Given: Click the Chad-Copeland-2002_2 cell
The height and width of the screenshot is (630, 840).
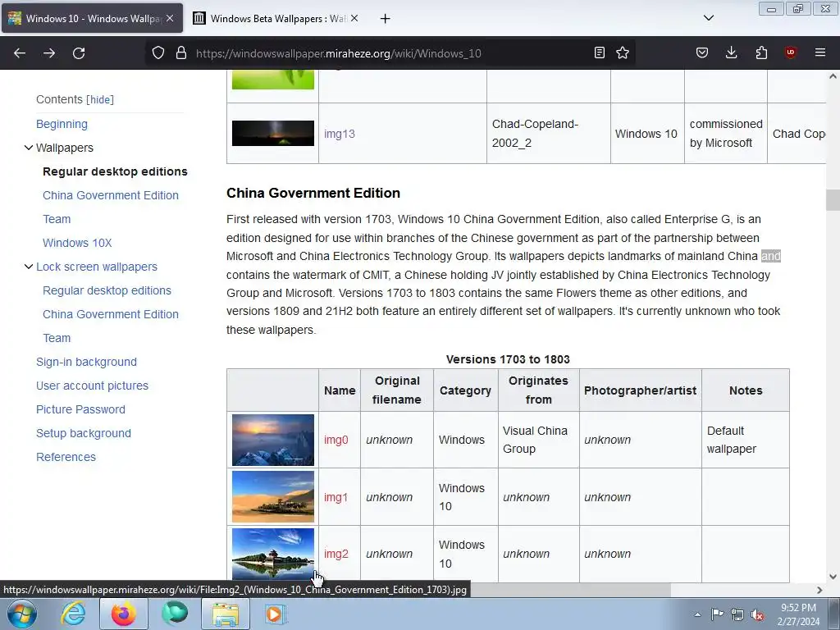Looking at the screenshot, I should coord(549,134).
